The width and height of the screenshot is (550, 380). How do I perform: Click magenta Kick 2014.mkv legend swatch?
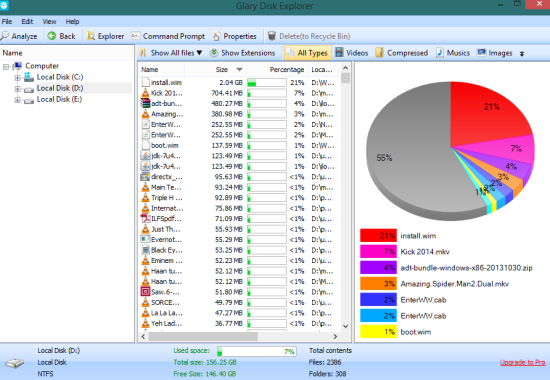pyautogui.click(x=378, y=252)
